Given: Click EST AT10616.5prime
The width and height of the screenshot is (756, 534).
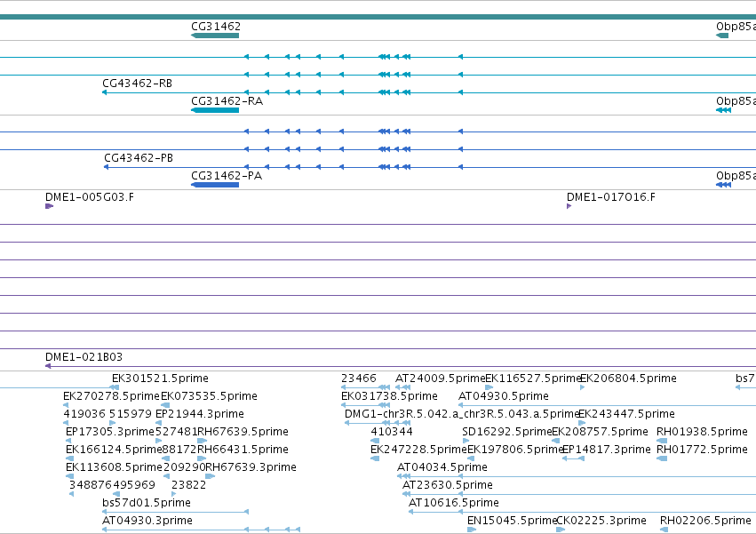Looking at the screenshot, I should point(454,503).
